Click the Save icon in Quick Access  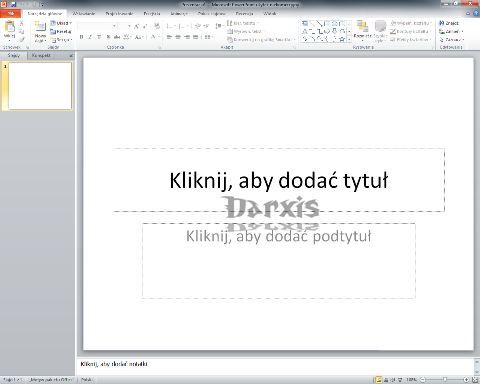[x=13, y=4]
